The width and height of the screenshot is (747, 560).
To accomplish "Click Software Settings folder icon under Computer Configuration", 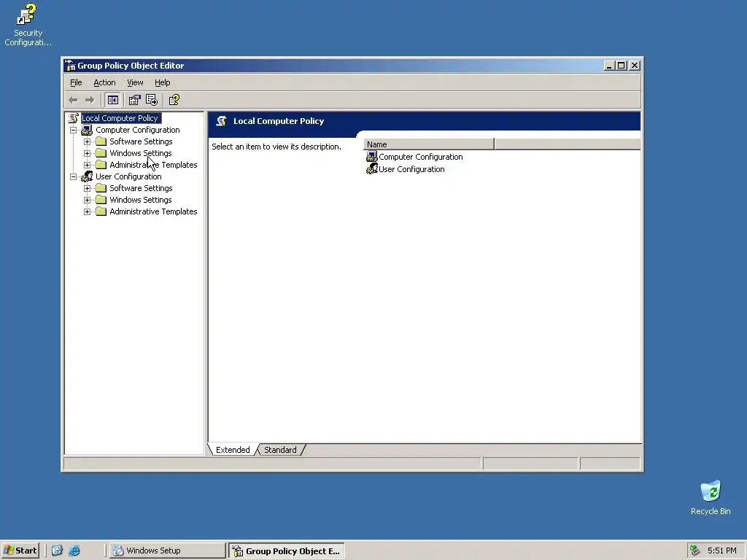I will click(101, 141).
